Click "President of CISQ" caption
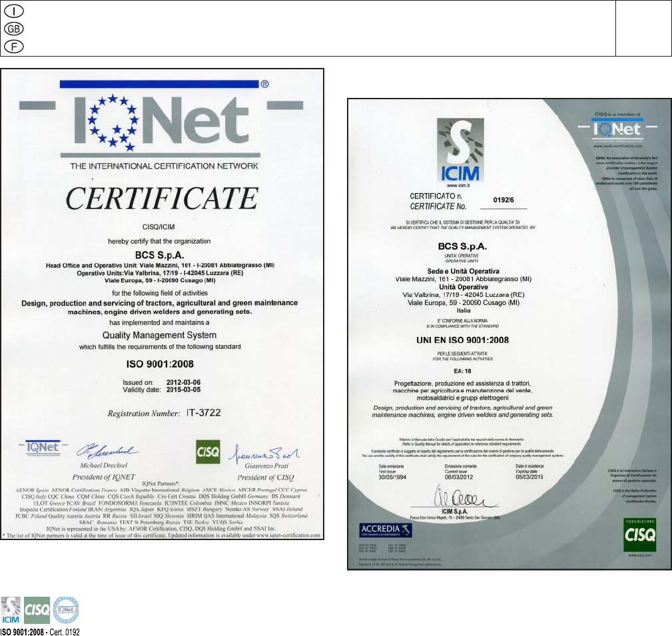 266,477
